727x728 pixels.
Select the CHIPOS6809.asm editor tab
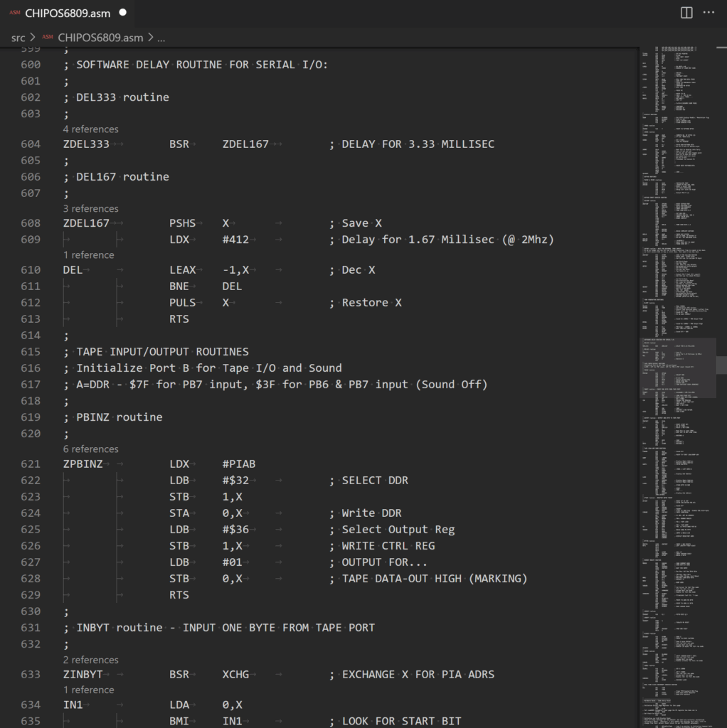67,13
